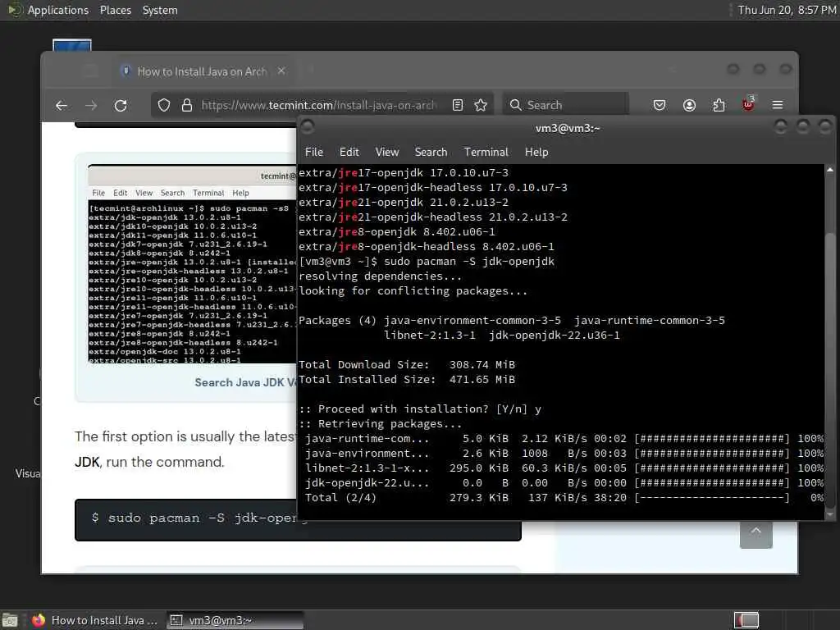Click terminal scrollbar down arrow
This screenshot has height=630, width=840.
(x=830, y=514)
